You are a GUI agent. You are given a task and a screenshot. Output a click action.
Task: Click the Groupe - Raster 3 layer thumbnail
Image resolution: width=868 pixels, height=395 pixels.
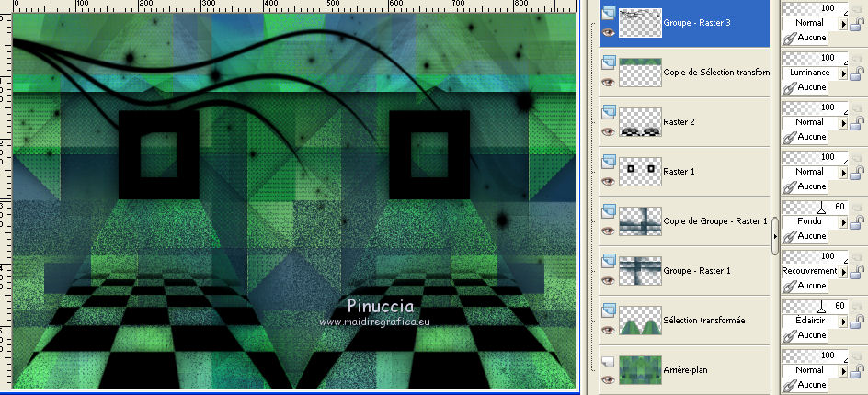coord(640,23)
